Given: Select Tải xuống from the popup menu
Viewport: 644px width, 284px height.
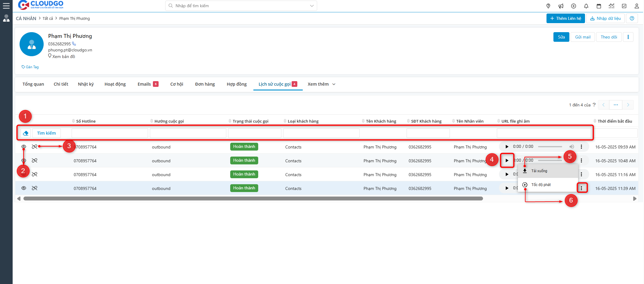Looking at the screenshot, I should 539,171.
